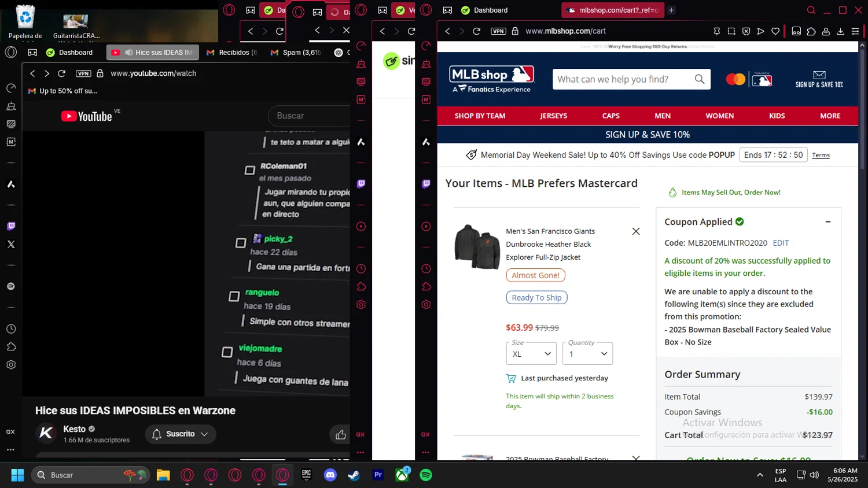Click the Giants jacket product thumbnail
This screenshot has height=488, width=868.
point(477,247)
